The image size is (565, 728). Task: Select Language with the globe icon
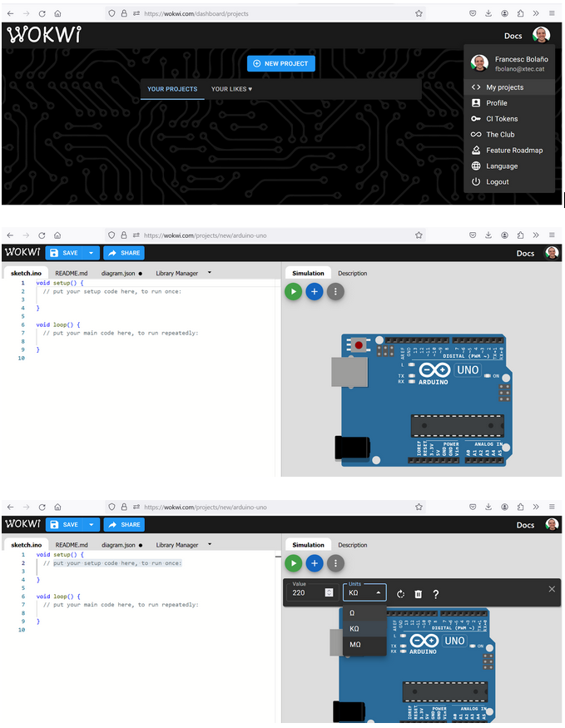(502, 166)
